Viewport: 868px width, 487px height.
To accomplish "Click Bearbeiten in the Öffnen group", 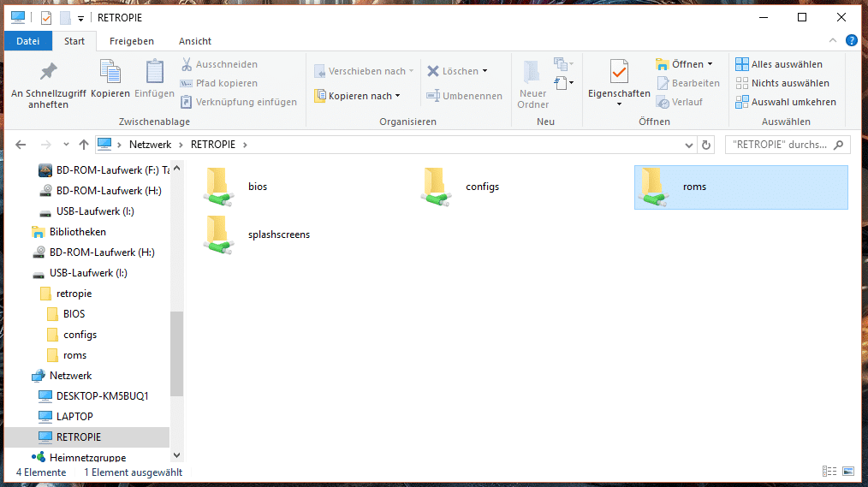I will (688, 83).
